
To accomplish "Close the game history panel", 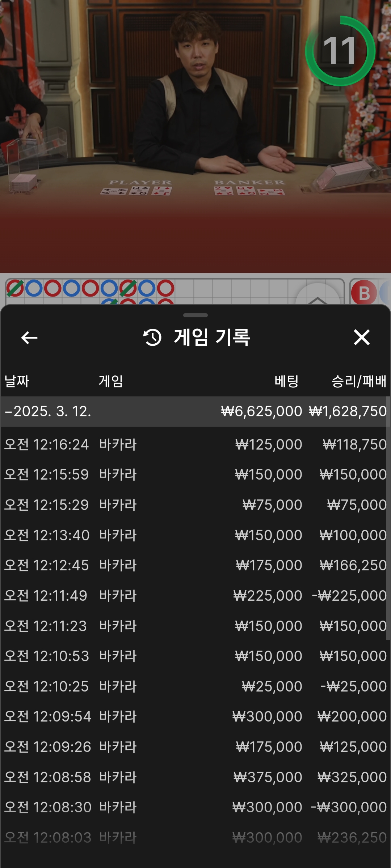I will click(x=361, y=338).
